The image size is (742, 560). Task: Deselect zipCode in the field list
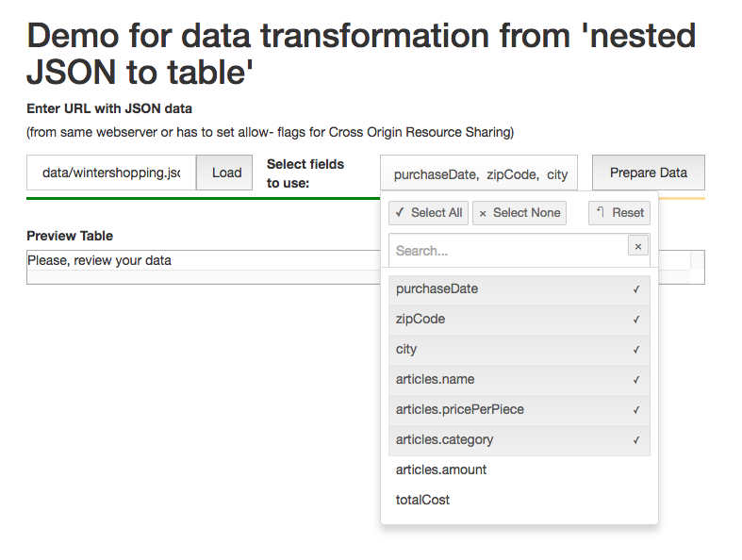[420, 320]
